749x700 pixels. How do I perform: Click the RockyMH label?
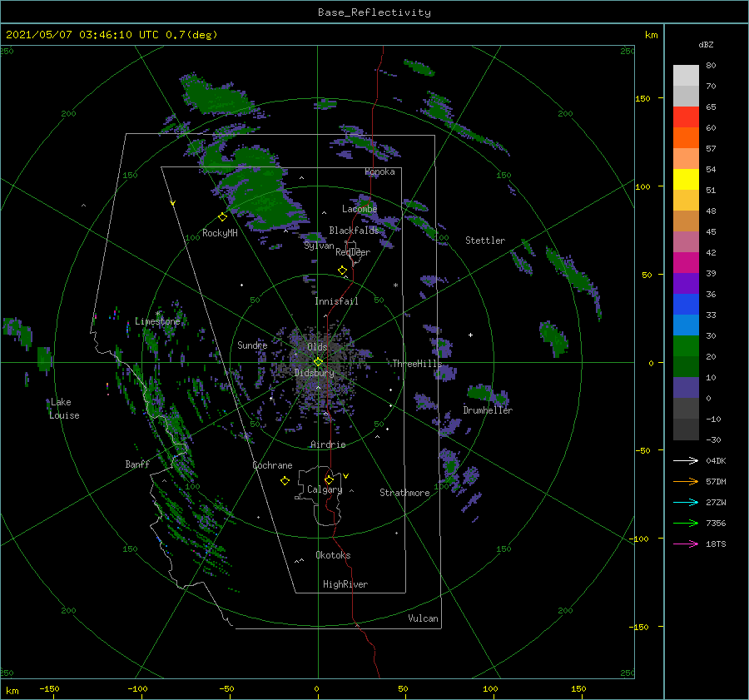click(220, 233)
